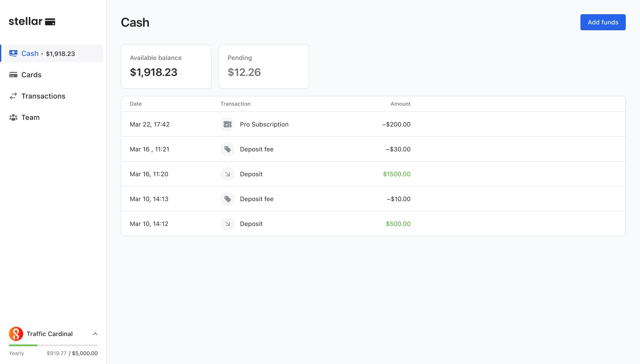
Task: Expand the Traffic Cardinal account chevron
Action: click(x=95, y=334)
